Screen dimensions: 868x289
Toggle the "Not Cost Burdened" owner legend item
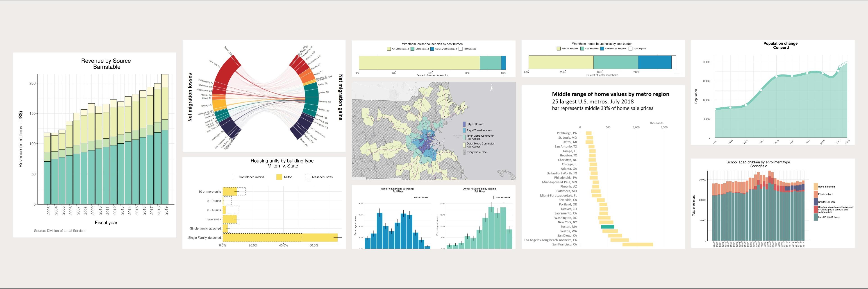click(389, 48)
